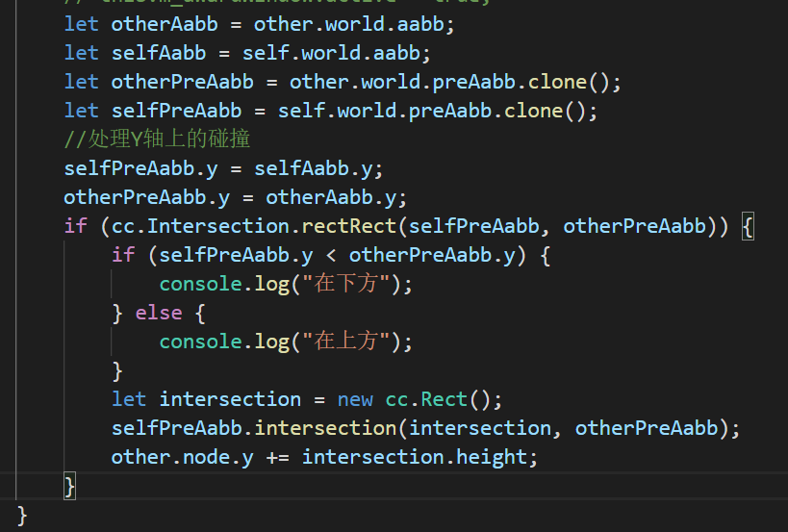This screenshot has width=788, height=532.
Task: Click the highlighted opening brace after rectRect condition
Action: (x=749, y=227)
